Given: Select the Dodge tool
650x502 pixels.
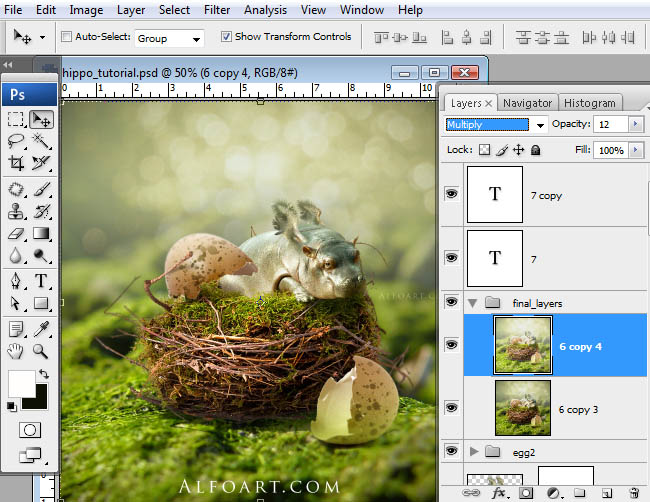Looking at the screenshot, I should (x=41, y=255).
